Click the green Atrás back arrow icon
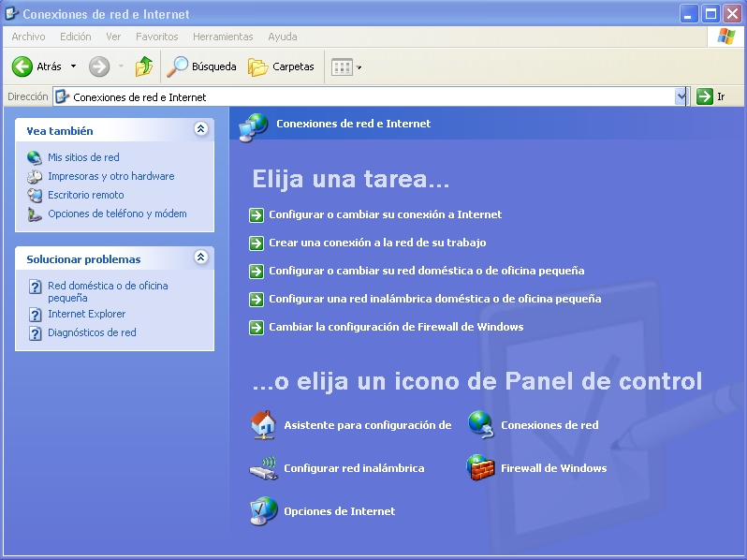Screen dimensions: 747x560 click(22, 66)
